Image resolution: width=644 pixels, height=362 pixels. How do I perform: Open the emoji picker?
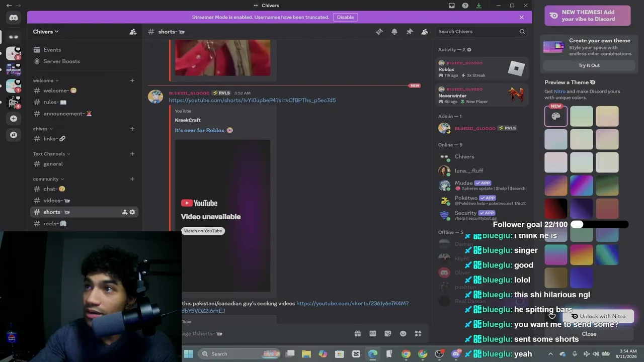pyautogui.click(x=403, y=333)
